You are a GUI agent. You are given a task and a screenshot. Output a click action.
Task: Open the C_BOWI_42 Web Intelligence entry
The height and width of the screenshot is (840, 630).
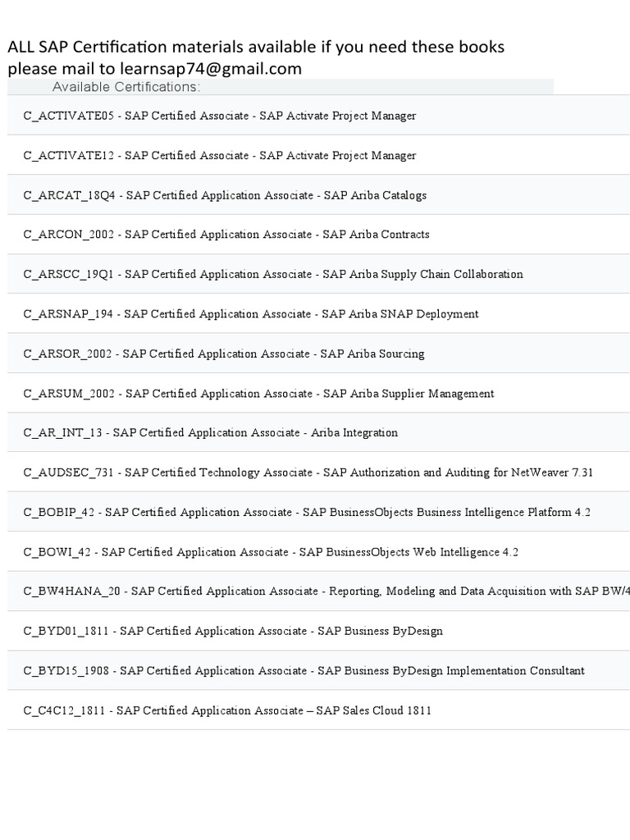[x=271, y=552]
